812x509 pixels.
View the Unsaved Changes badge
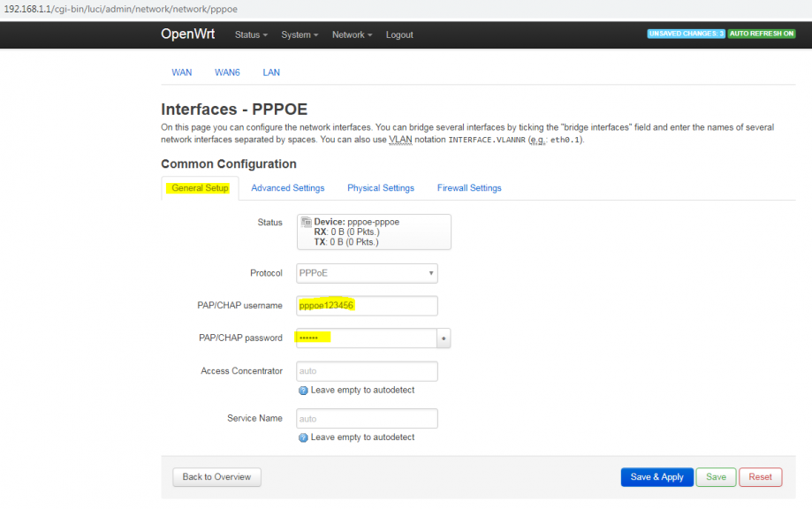pos(686,34)
